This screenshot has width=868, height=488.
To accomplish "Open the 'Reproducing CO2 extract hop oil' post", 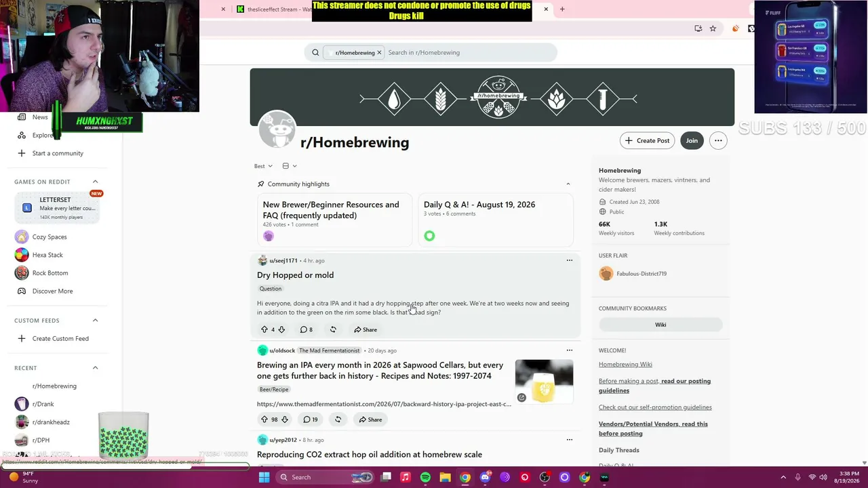I will click(370, 455).
